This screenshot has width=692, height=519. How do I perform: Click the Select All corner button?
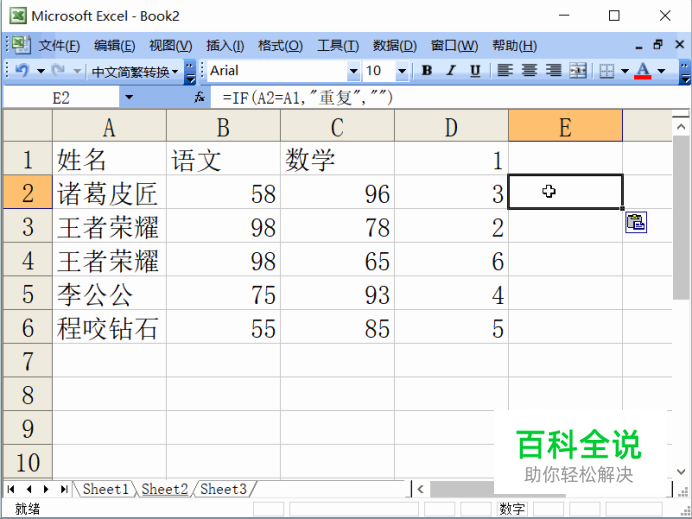coord(27,126)
